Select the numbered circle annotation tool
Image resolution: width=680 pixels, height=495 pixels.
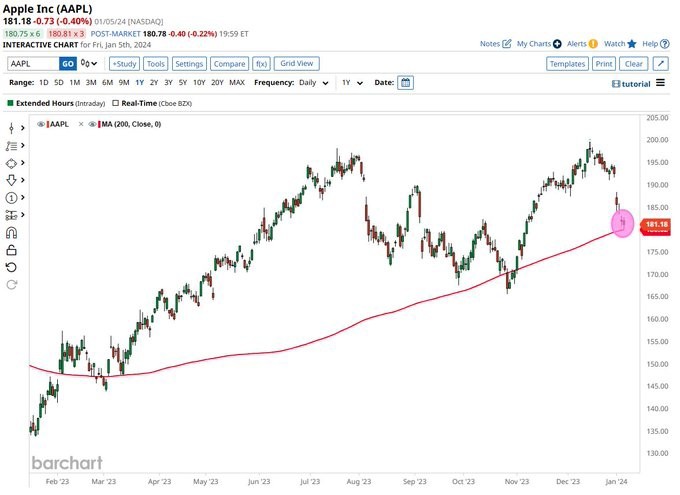(12, 197)
